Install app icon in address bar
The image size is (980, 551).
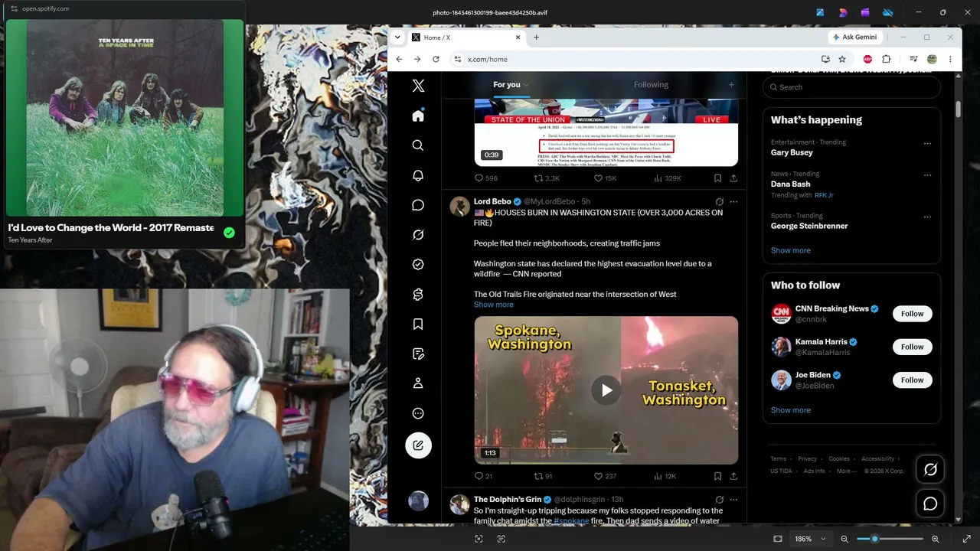click(825, 59)
